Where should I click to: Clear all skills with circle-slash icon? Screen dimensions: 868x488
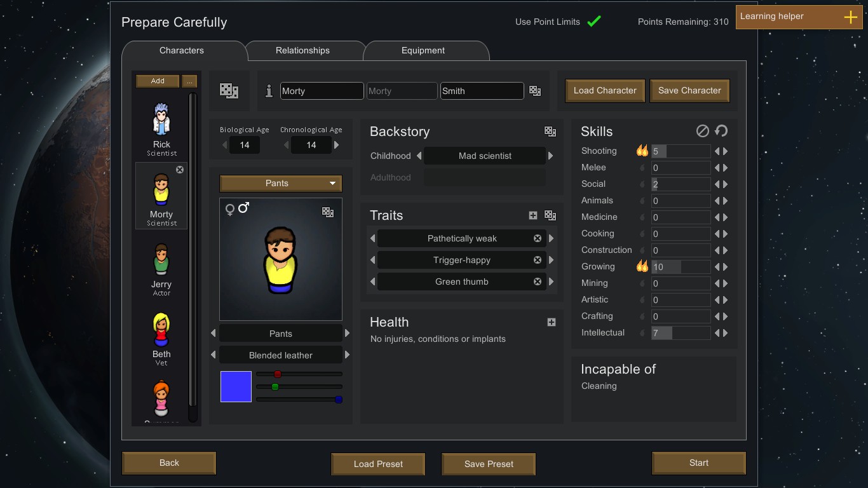(x=702, y=131)
